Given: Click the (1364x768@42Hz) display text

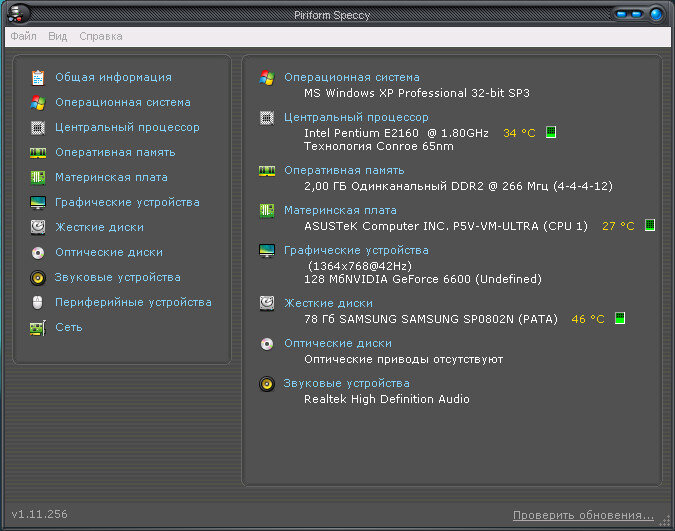Looking at the screenshot, I should [x=360, y=266].
